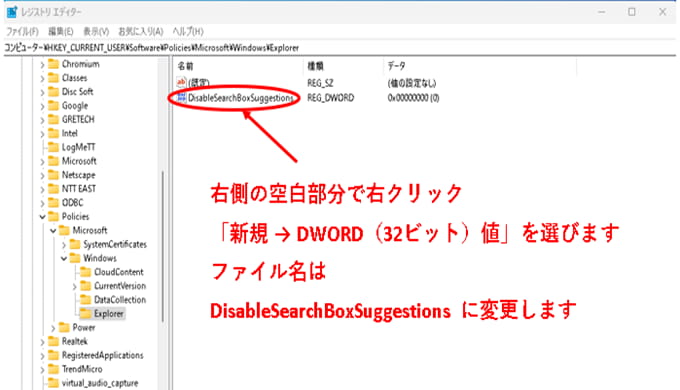Minimize the Registry Editor window
Viewport: 680px width, 390px height.
tap(602, 12)
